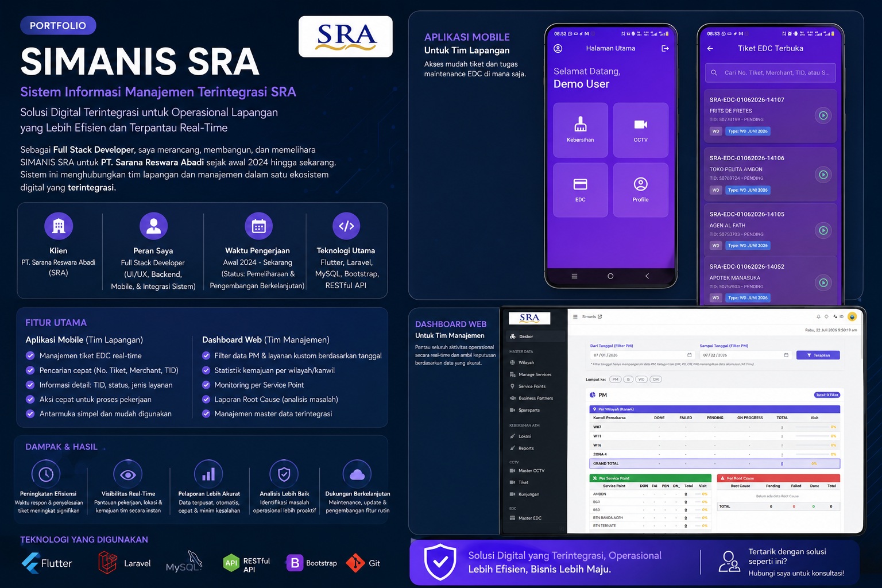Jump to PM using the Lompat ke chip

(x=615, y=379)
